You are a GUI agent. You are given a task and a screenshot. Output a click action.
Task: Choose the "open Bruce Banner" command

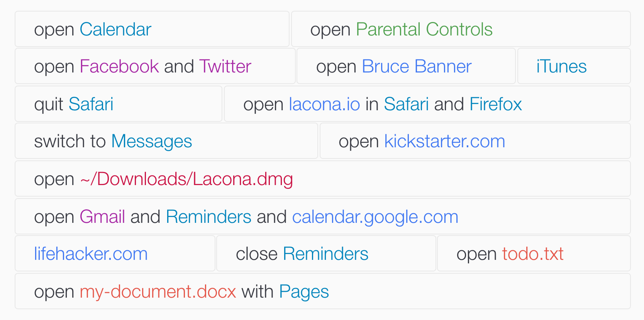[406, 66]
